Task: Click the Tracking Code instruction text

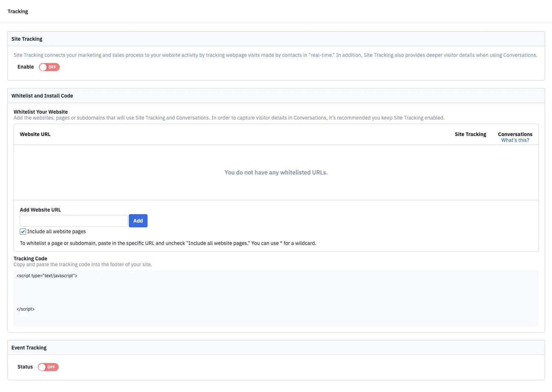Action: (83, 264)
